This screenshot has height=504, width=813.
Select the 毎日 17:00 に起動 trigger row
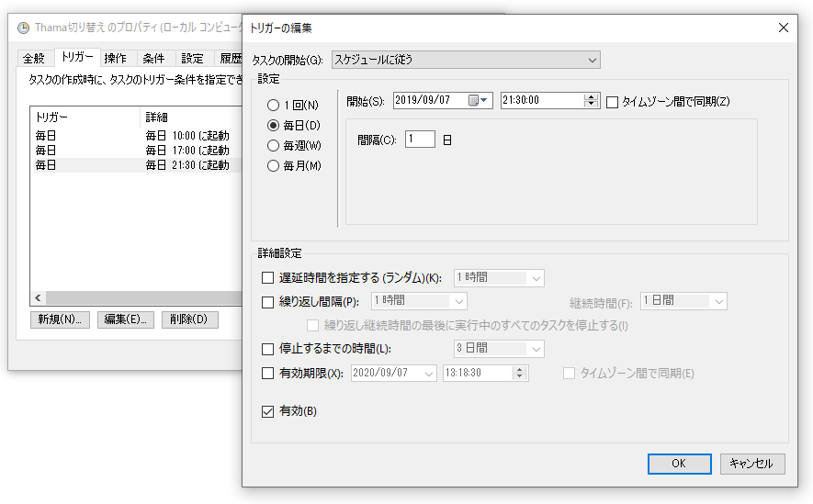pyautogui.click(x=136, y=151)
